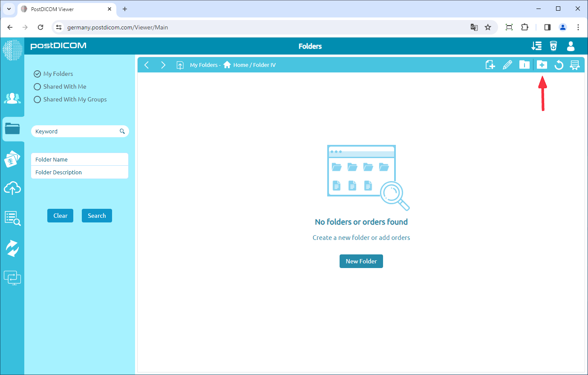588x375 pixels.
Task: Click the Clear button in the search panel
Action: pyautogui.click(x=60, y=216)
